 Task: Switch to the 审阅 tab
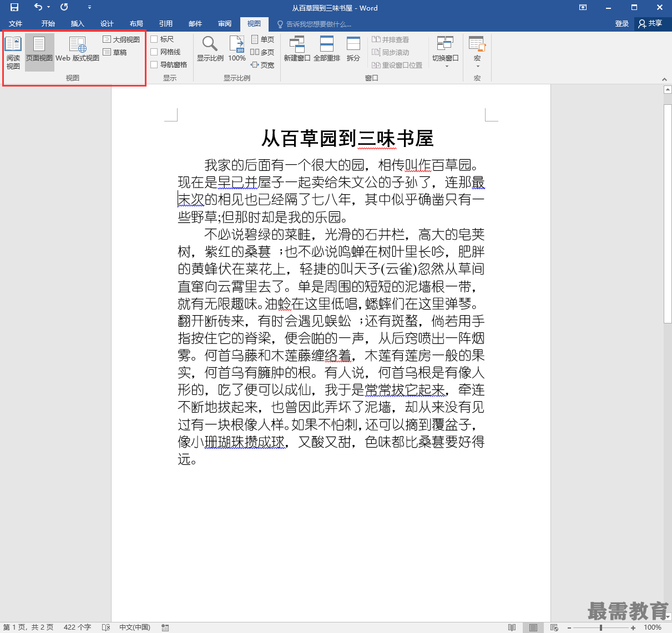tap(225, 23)
